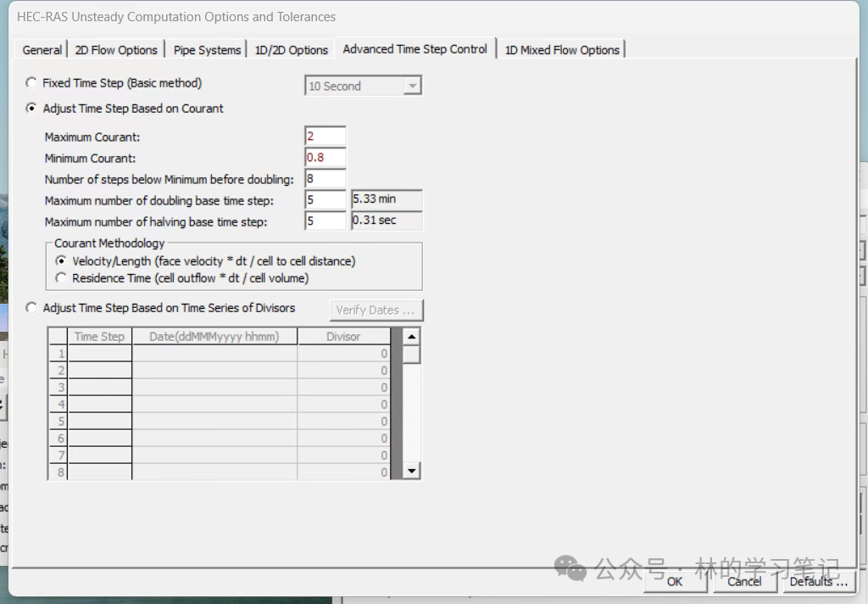Image resolution: width=868 pixels, height=604 pixels.
Task: Click steps below Minimum before doubling field
Action: click(325, 179)
